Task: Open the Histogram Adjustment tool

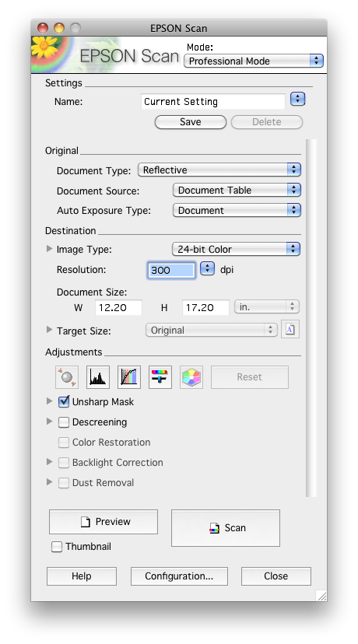Action: coord(98,377)
